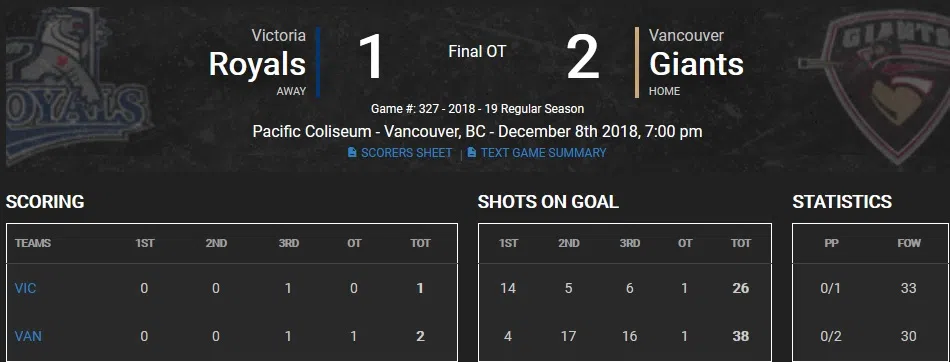
Task: Select the VIC team link in scoring table
Action: (25, 288)
